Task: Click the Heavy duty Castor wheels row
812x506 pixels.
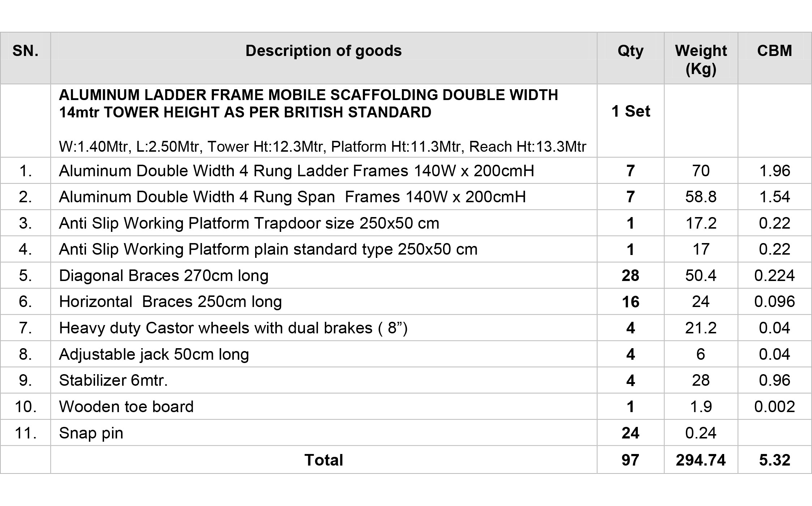Action: pos(406,328)
